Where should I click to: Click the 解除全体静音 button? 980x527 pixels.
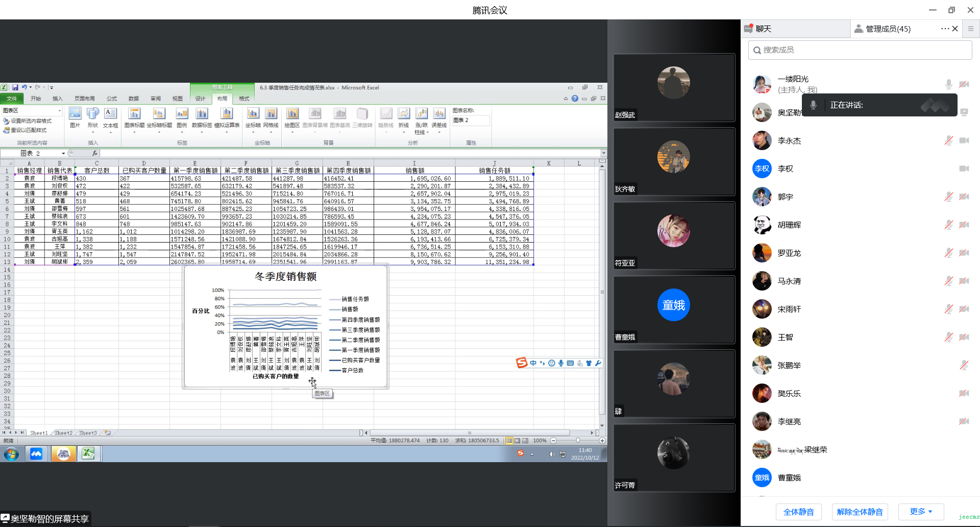[x=860, y=512]
